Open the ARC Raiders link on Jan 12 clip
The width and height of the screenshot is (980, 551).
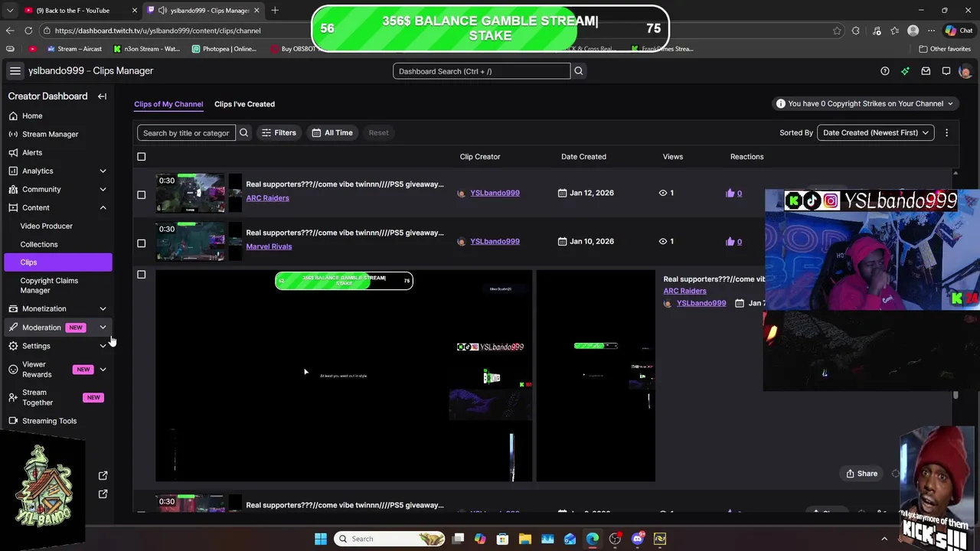267,198
